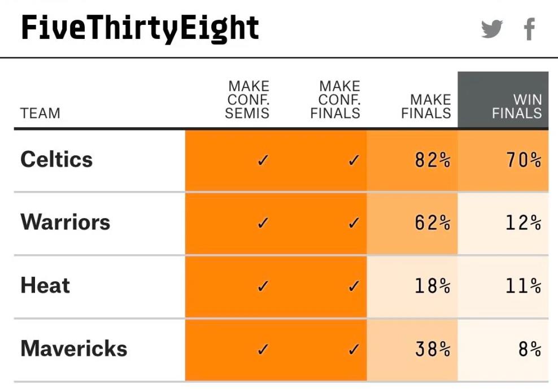Open the Mavericks team row
The image size is (558, 392).
(x=281, y=350)
